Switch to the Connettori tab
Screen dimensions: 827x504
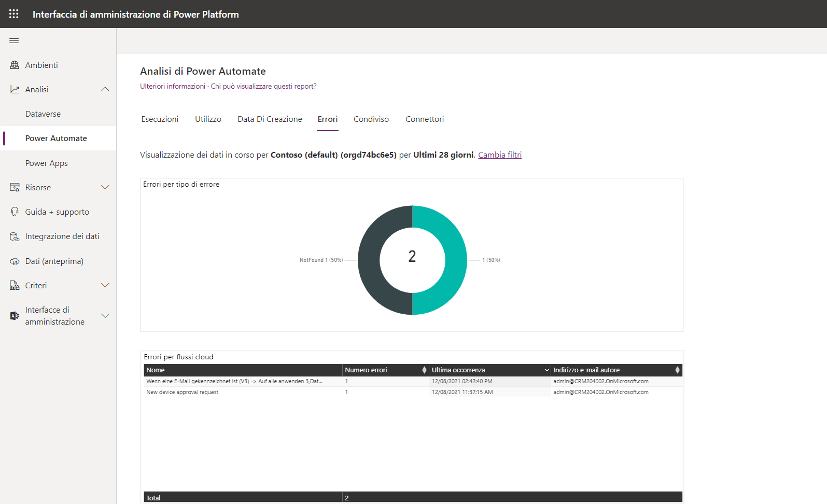pyautogui.click(x=425, y=119)
